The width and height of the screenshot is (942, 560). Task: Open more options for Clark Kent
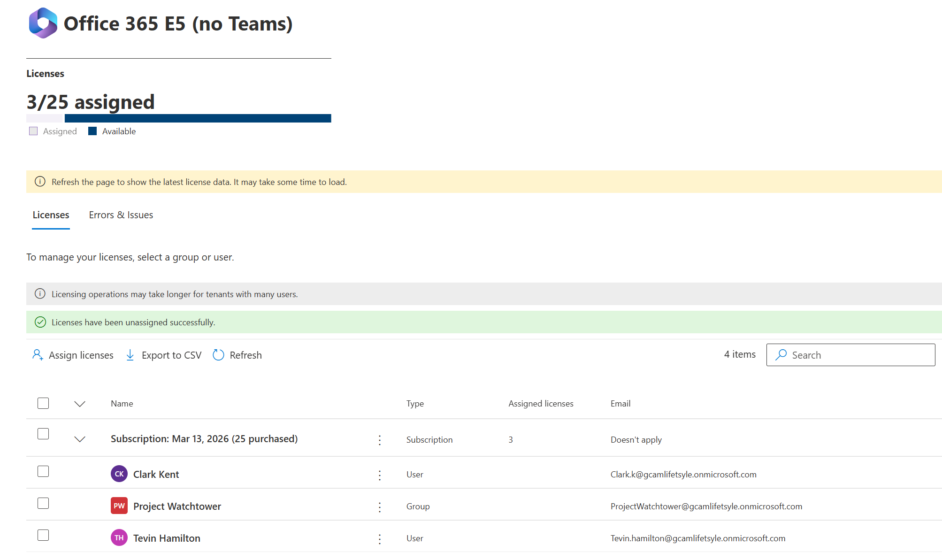tap(380, 475)
